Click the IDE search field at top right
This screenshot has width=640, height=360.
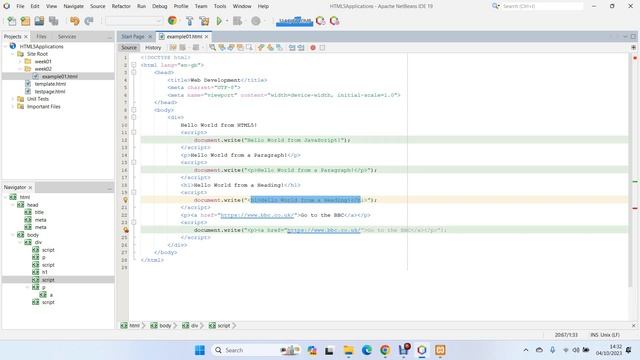[x=542, y=7]
